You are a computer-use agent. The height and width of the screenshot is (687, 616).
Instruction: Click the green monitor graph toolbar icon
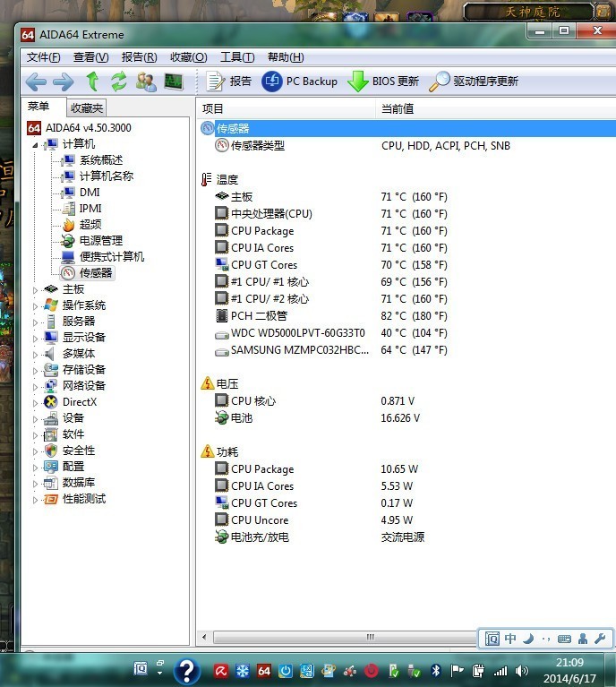173,82
